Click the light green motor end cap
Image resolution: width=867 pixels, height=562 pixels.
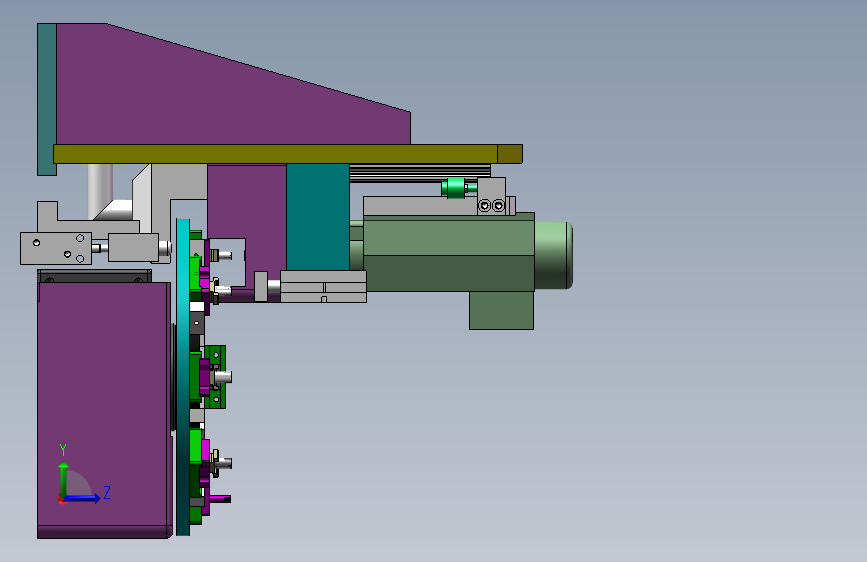pyautogui.click(x=553, y=255)
